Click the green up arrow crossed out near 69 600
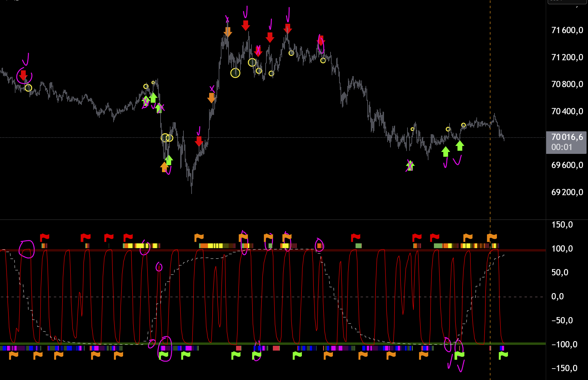This screenshot has width=588, height=380. (410, 166)
